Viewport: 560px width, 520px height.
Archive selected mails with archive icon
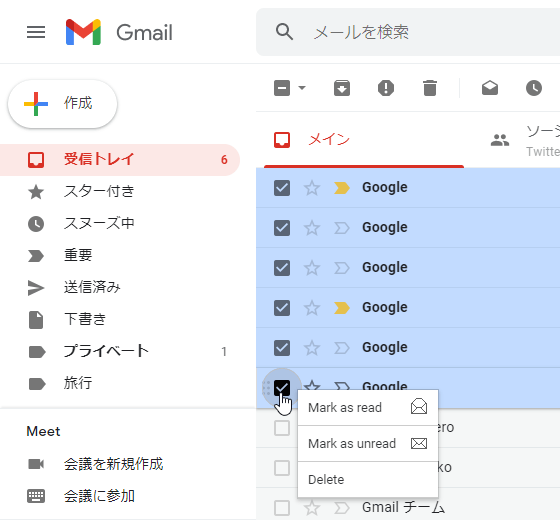[x=342, y=88]
